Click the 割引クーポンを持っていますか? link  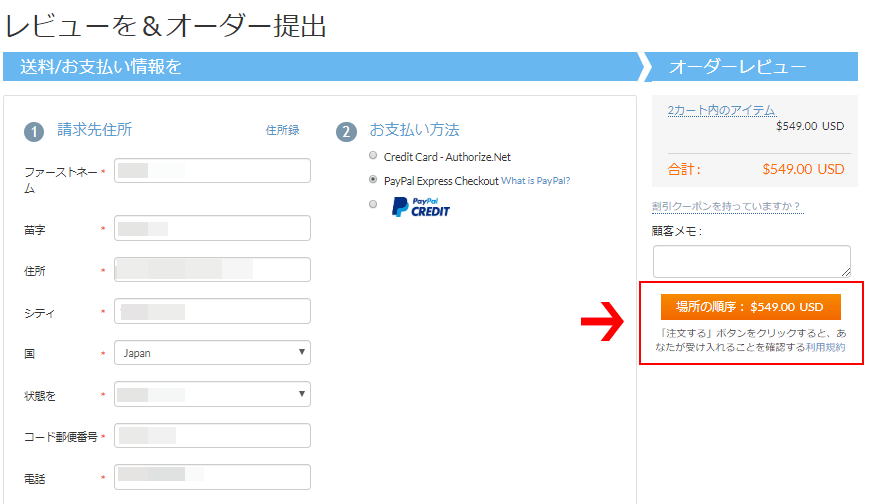click(x=725, y=206)
